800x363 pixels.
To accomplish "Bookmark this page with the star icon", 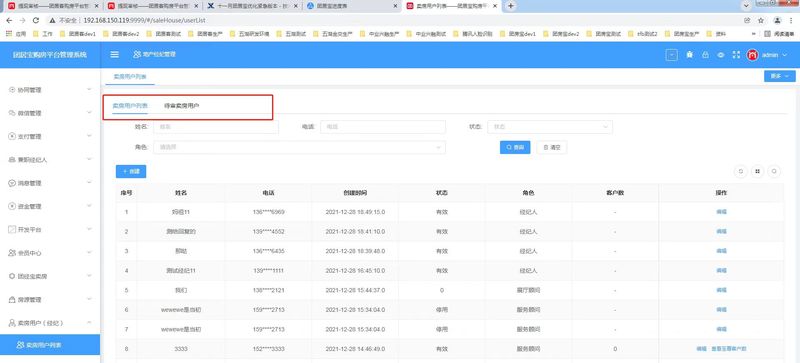I will click(x=761, y=20).
